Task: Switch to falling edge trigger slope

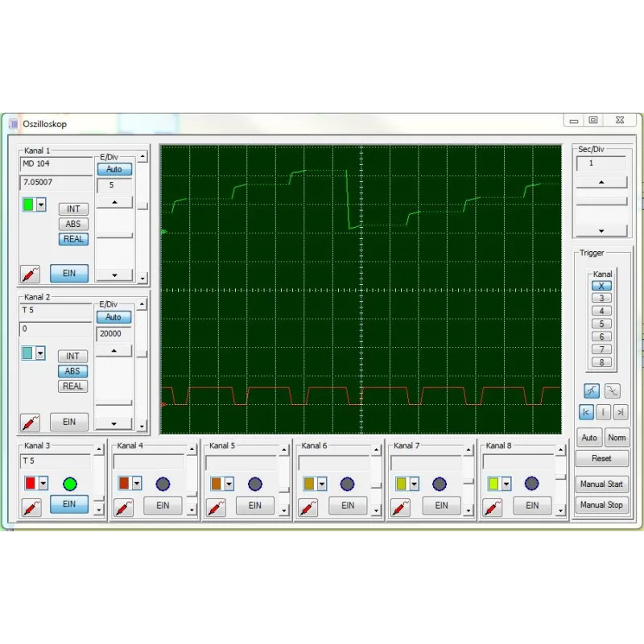Action: (x=612, y=390)
